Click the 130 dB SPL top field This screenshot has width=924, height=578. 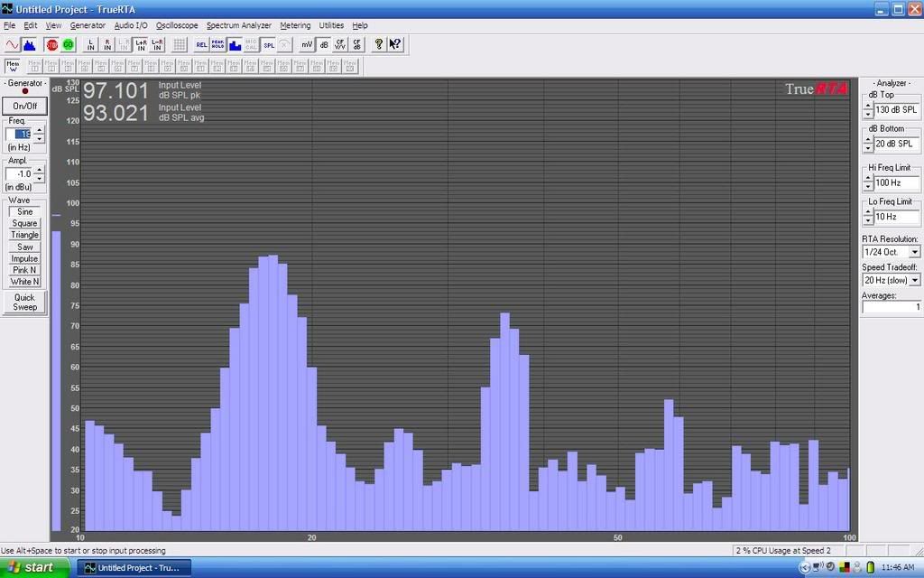pos(897,109)
